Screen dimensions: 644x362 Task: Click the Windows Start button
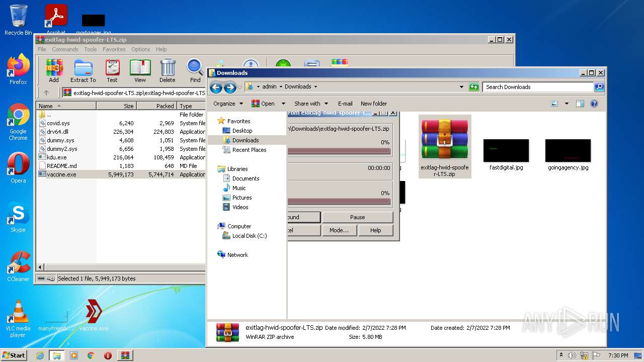pyautogui.click(x=14, y=355)
